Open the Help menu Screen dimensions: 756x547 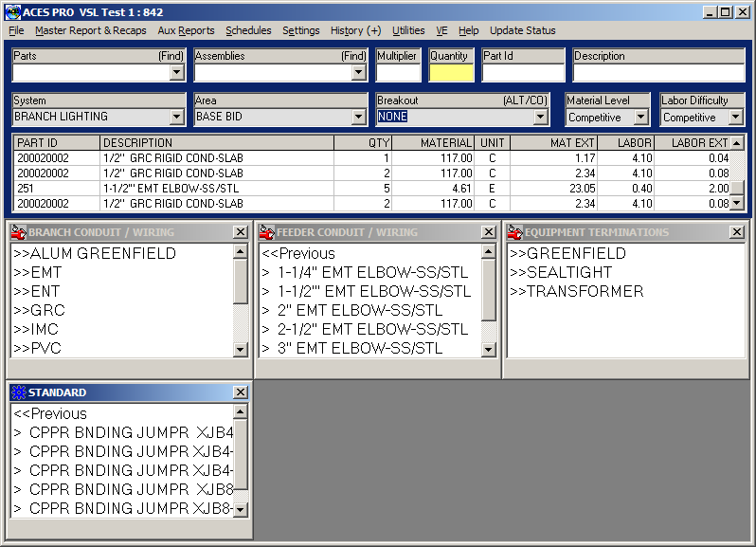[468, 30]
